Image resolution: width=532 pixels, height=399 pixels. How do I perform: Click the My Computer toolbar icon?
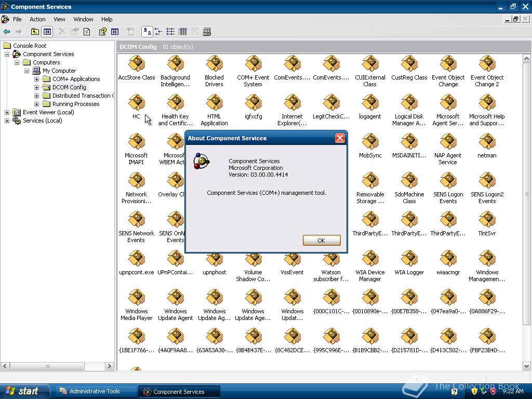(x=207, y=32)
